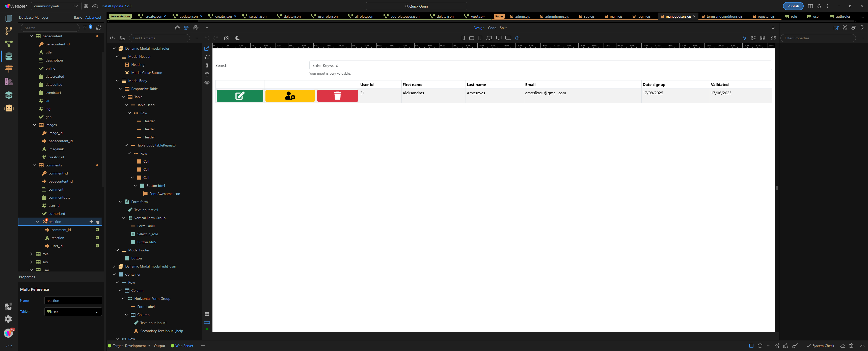868x351 pixels.
Task: Click the red delete button in the user row
Action: pyautogui.click(x=337, y=96)
